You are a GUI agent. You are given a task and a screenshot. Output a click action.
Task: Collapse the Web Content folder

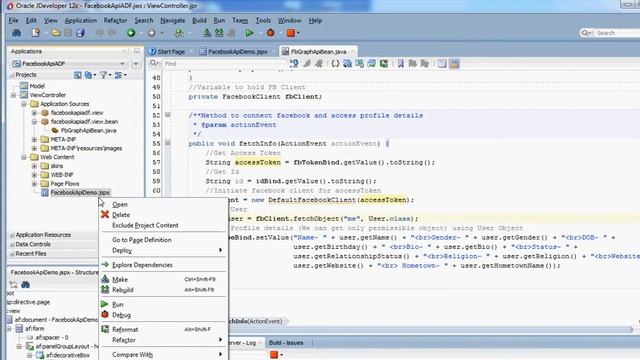[24, 157]
